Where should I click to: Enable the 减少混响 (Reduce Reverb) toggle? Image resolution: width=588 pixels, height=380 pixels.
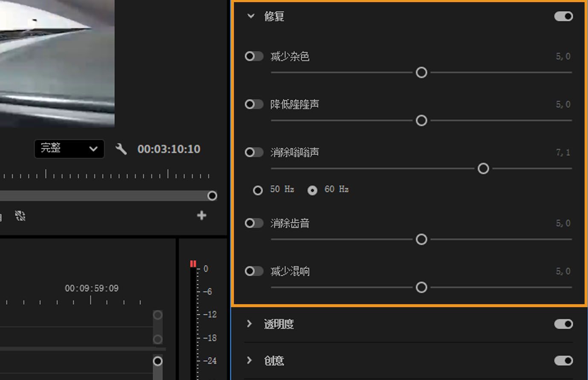(x=254, y=271)
